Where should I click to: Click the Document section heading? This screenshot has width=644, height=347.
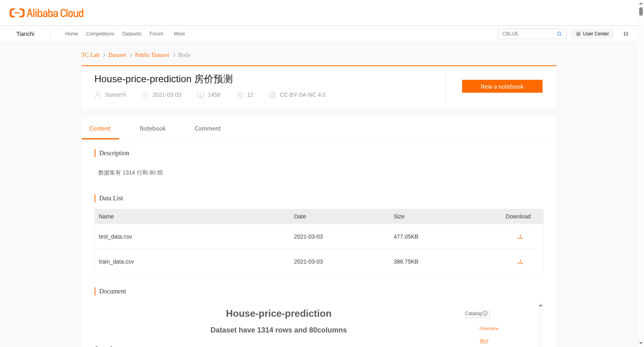113,291
